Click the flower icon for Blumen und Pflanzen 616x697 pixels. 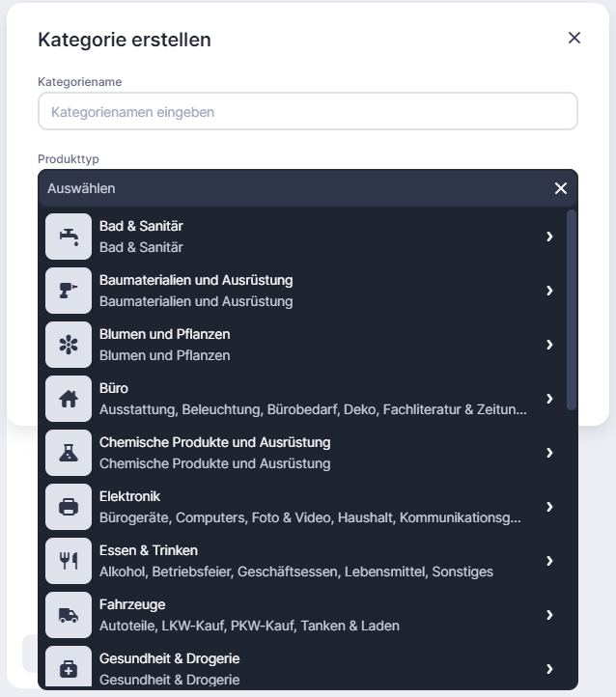[69, 345]
